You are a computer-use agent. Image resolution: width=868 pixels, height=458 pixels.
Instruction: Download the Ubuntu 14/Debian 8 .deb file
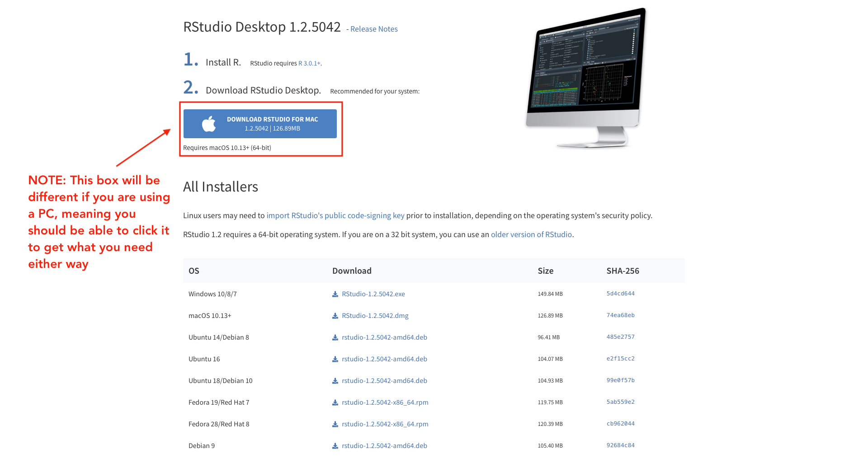click(385, 337)
